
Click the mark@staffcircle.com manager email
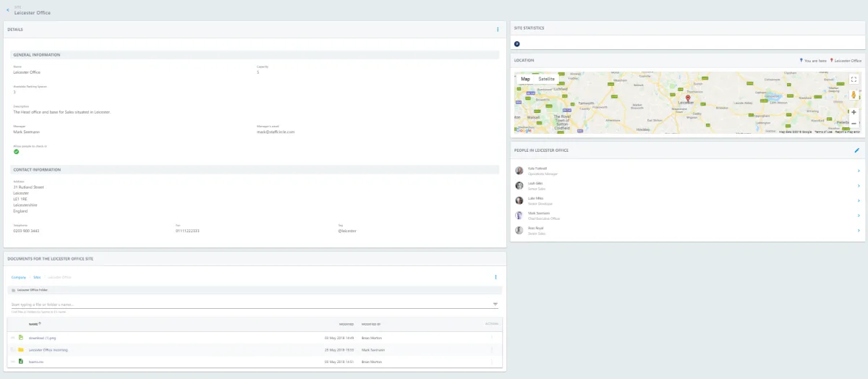coord(276,132)
